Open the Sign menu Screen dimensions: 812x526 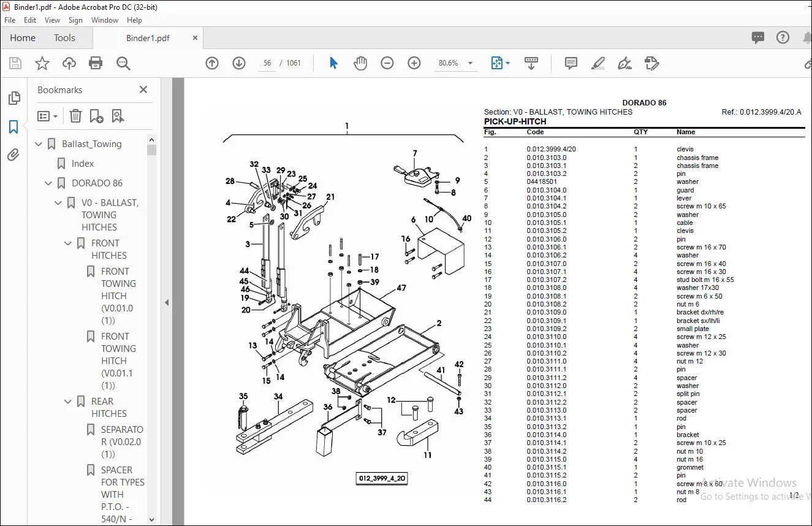click(x=76, y=20)
